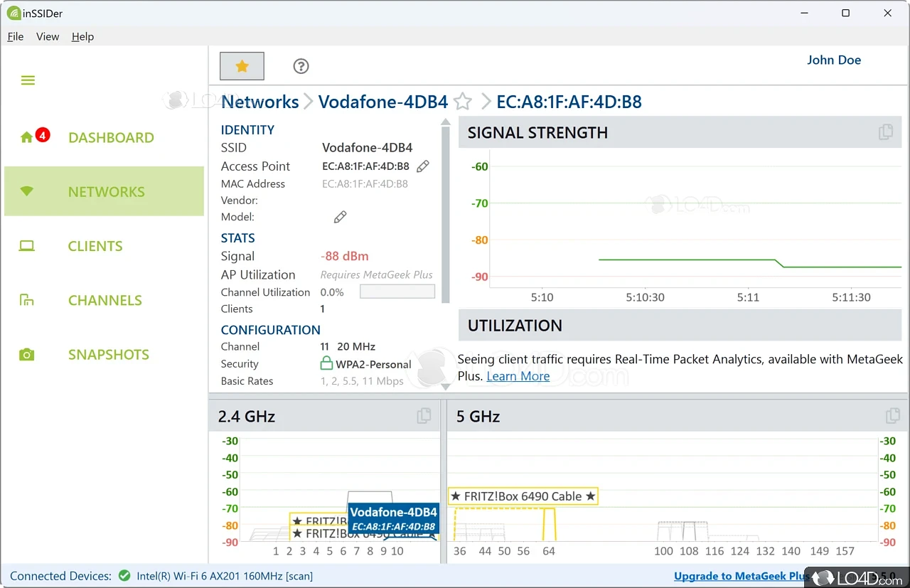910x588 pixels.
Task: Open the Learn More link
Action: pos(518,376)
